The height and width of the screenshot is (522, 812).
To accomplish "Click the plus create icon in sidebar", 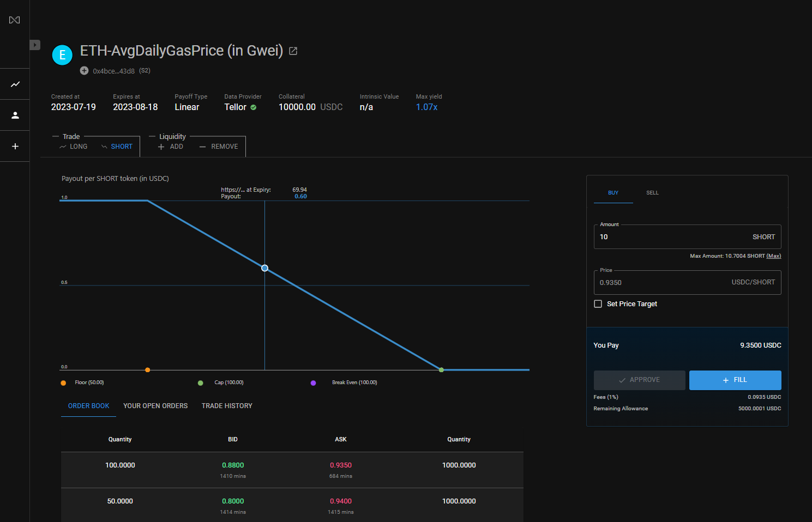I will coord(15,147).
